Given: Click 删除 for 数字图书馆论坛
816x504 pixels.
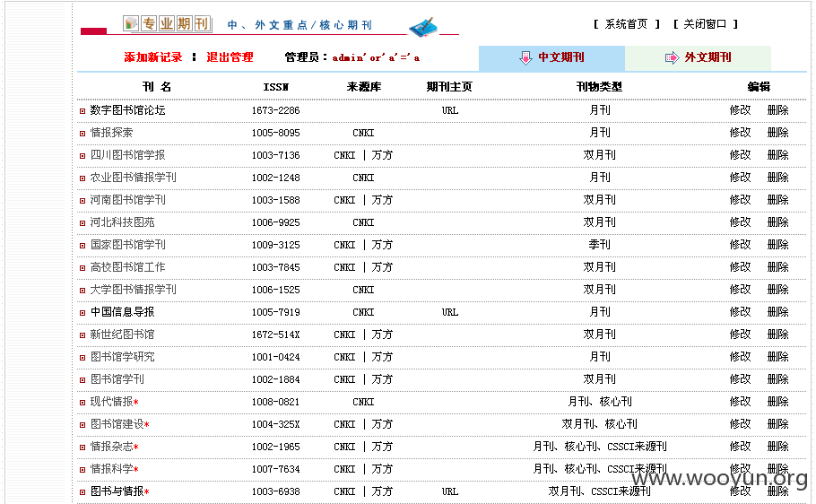Looking at the screenshot, I should click(778, 110).
